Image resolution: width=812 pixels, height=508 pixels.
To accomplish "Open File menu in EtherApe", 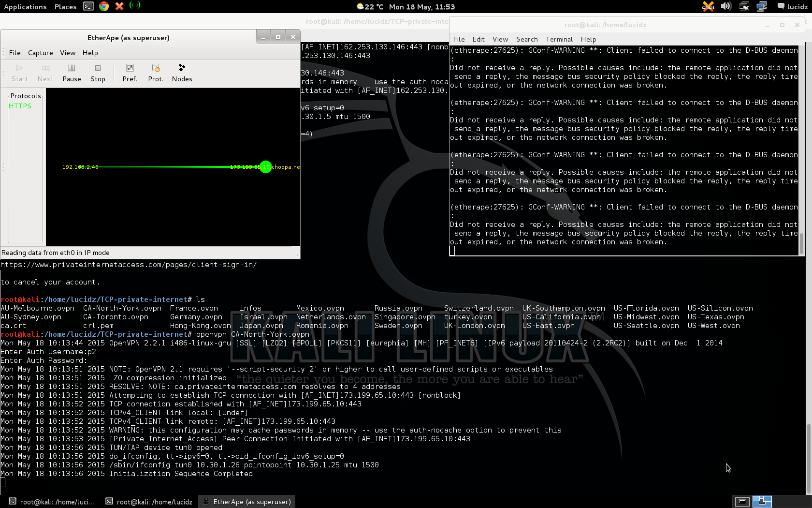I will 15,53.
